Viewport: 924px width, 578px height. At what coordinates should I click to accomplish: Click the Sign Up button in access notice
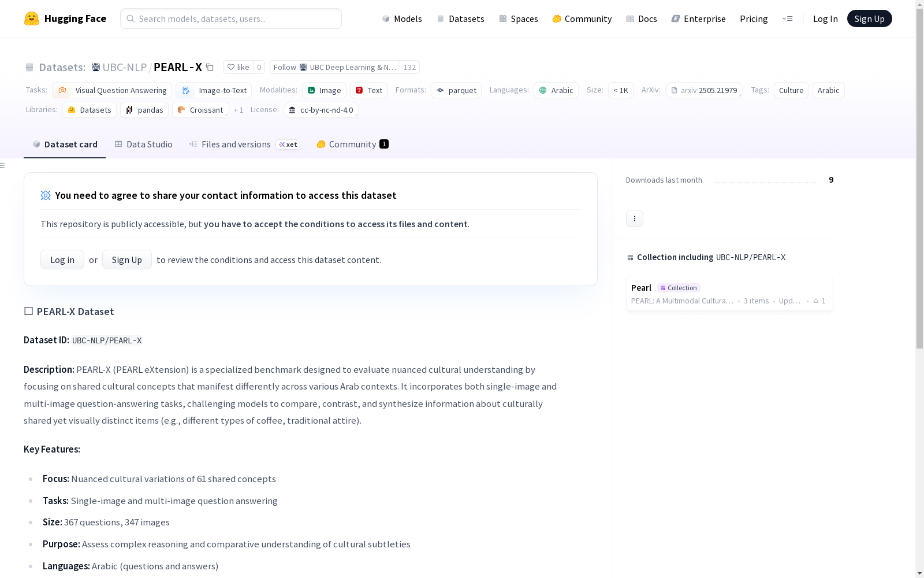(x=127, y=260)
